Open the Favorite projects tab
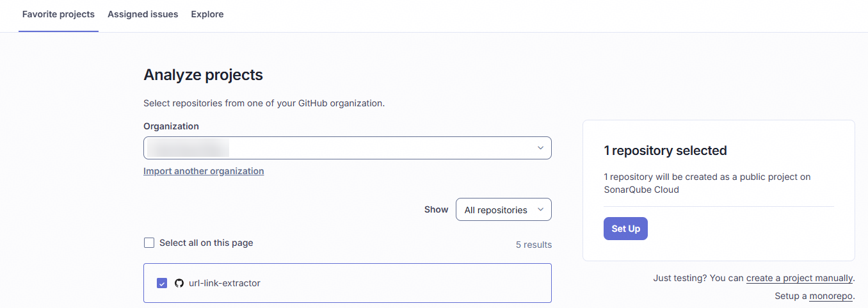Viewport: 868px width, 308px height. pyautogui.click(x=58, y=14)
